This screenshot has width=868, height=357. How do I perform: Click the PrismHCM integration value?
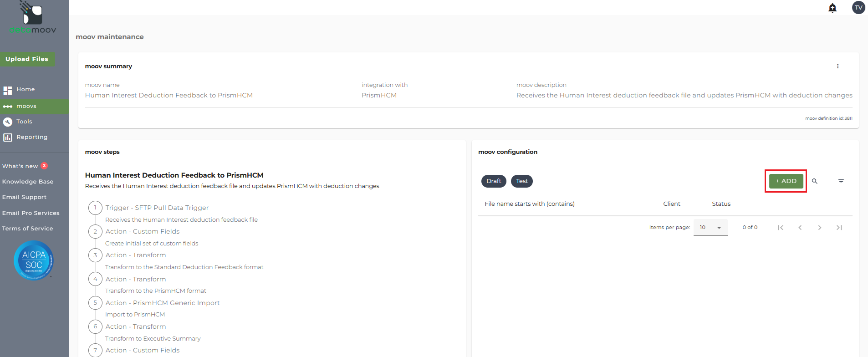point(379,95)
